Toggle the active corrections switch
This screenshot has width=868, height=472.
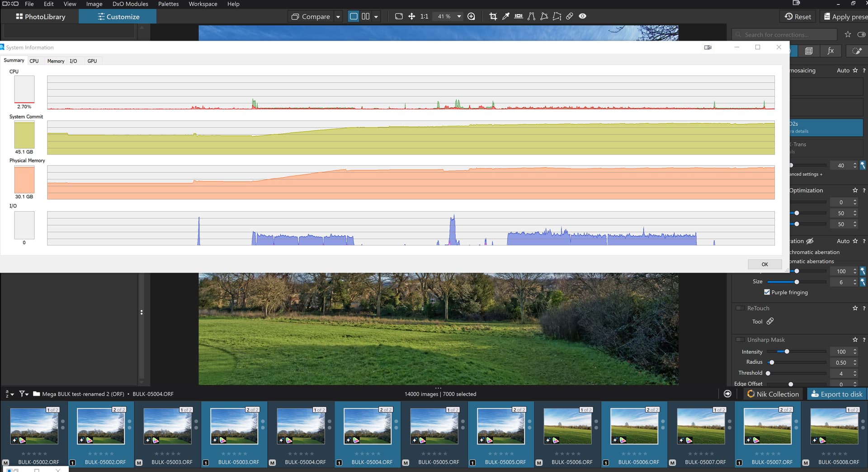(861, 34)
